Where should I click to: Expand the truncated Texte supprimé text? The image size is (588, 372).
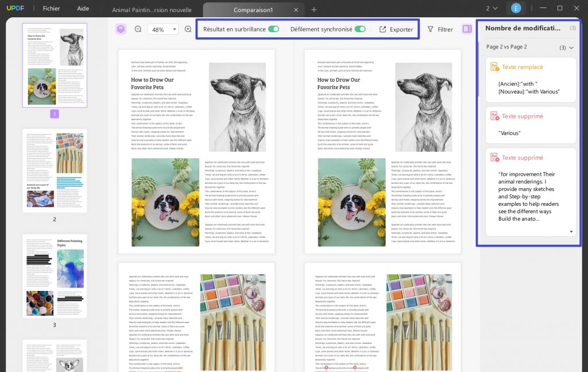[571, 231]
